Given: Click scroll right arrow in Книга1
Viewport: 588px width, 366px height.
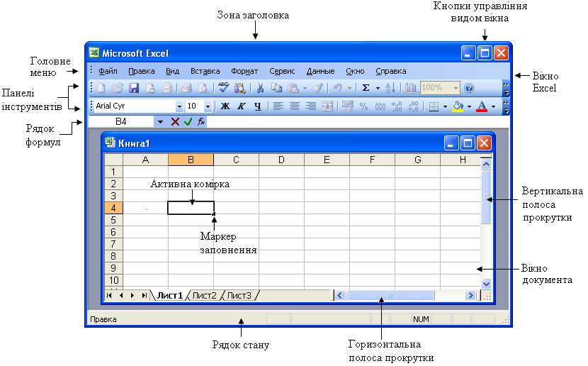Looking at the screenshot, I should click(470, 296).
